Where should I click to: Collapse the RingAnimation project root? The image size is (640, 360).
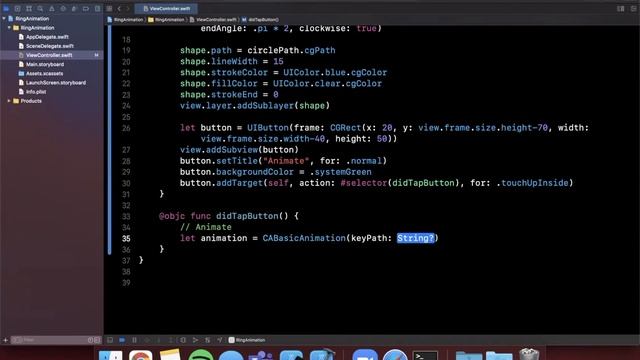point(4,19)
